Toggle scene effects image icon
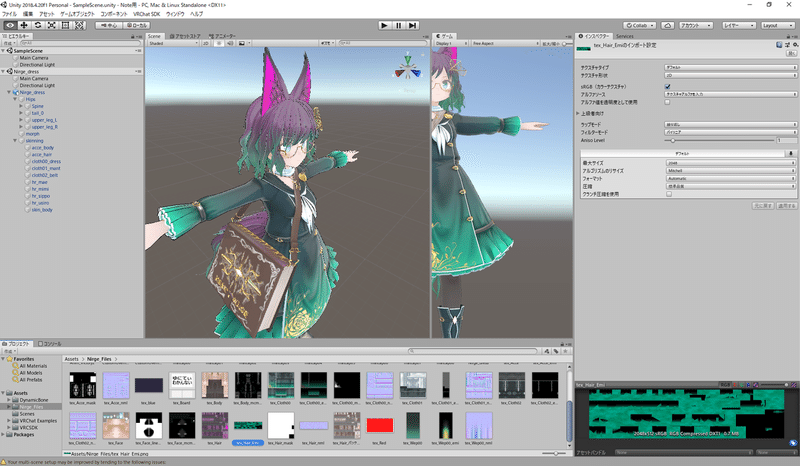 tap(242, 43)
